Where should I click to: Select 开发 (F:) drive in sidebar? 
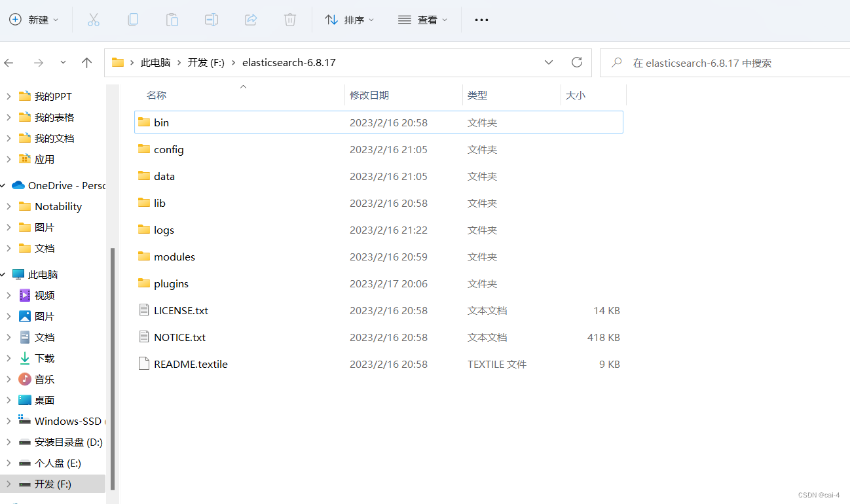(x=53, y=484)
